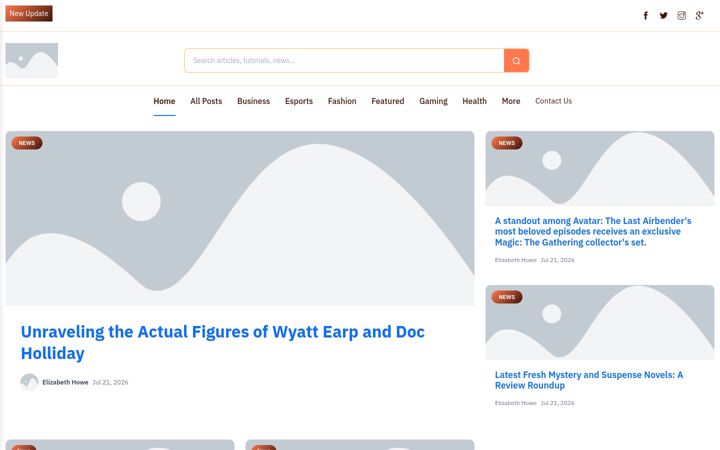
Task: Click Elizabeth Howe's avatar under the Wyatt Earp title
Action: [x=29, y=382]
